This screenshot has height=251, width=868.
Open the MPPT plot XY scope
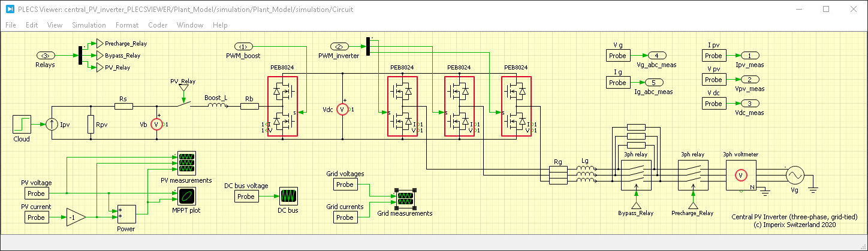coord(186,196)
